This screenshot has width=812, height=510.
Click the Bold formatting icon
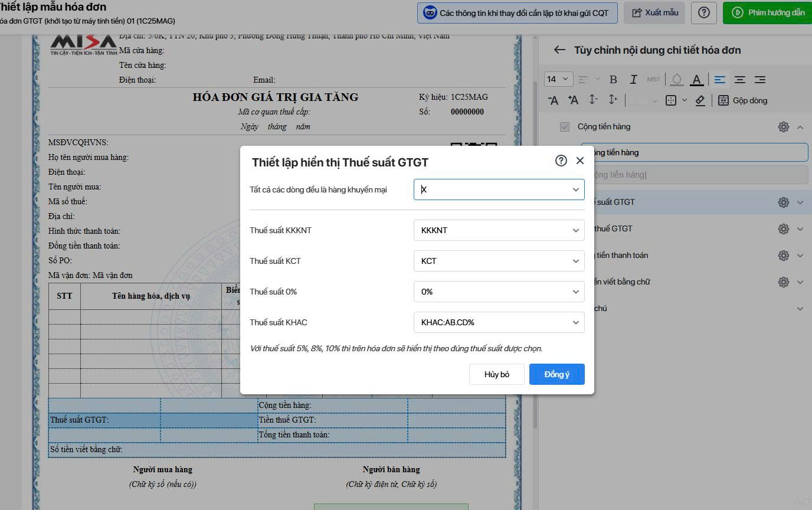tap(613, 79)
